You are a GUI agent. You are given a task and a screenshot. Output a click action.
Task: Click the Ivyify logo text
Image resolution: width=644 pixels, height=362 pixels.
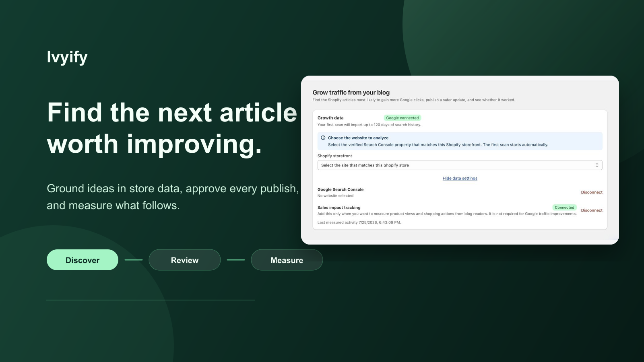(x=67, y=57)
